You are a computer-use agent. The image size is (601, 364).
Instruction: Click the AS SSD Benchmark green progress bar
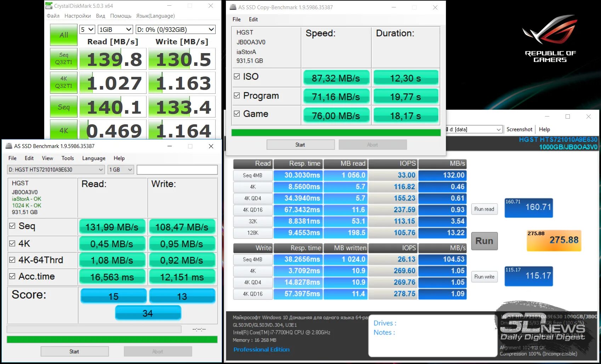[x=112, y=340]
